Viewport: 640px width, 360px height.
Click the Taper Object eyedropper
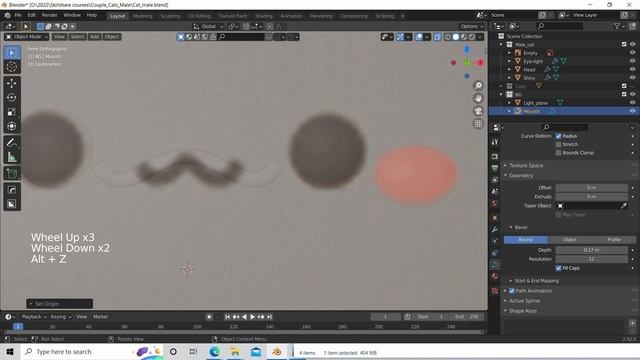tap(623, 206)
